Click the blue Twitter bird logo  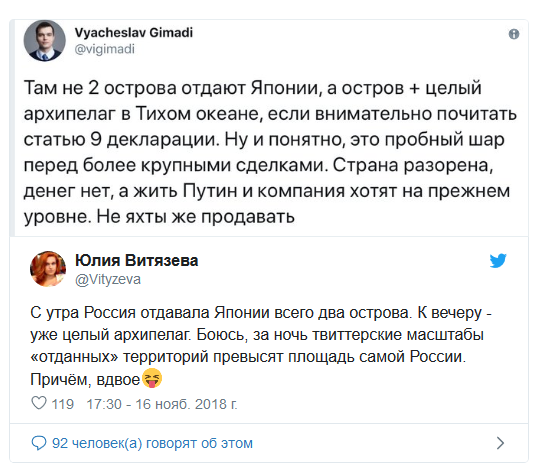click(x=498, y=261)
